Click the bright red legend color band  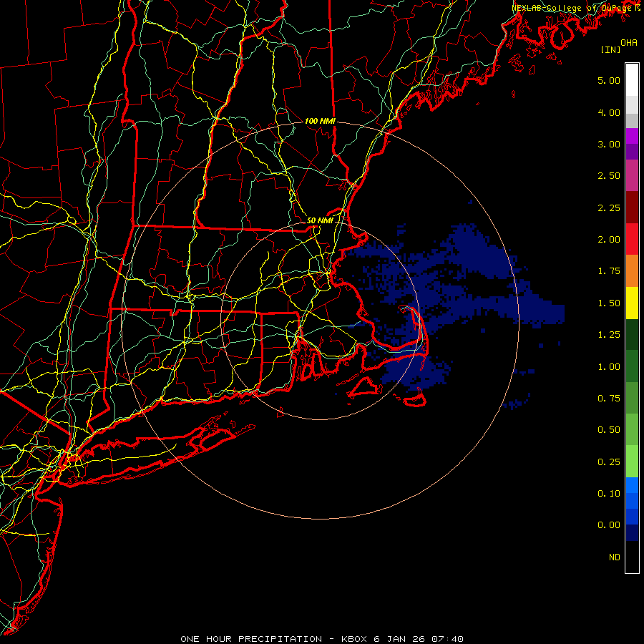pyautogui.click(x=632, y=239)
